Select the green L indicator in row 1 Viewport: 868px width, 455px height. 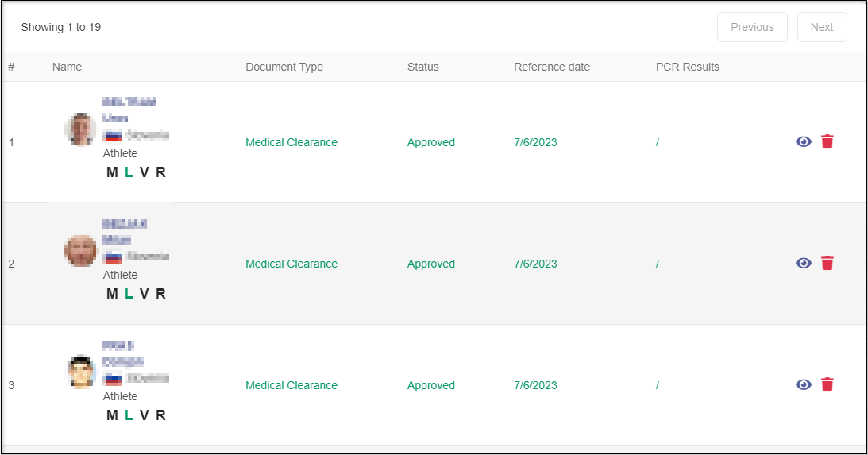(129, 172)
